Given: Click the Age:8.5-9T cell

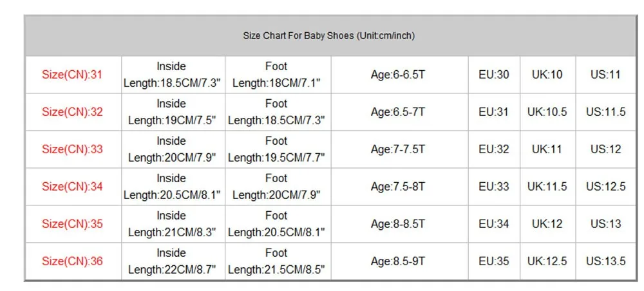Looking at the screenshot, I should coord(400,261).
